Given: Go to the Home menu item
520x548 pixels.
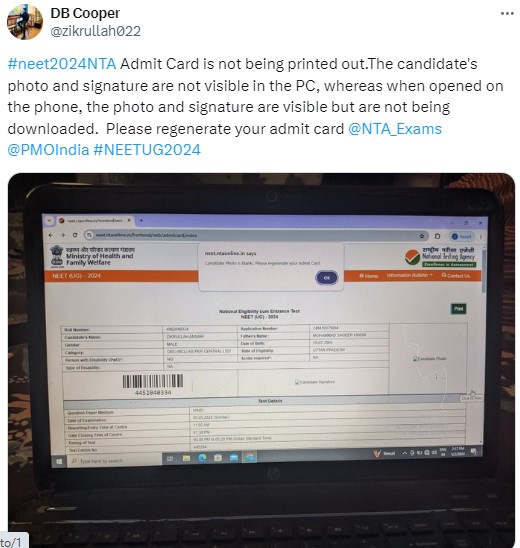Looking at the screenshot, I should tap(369, 276).
